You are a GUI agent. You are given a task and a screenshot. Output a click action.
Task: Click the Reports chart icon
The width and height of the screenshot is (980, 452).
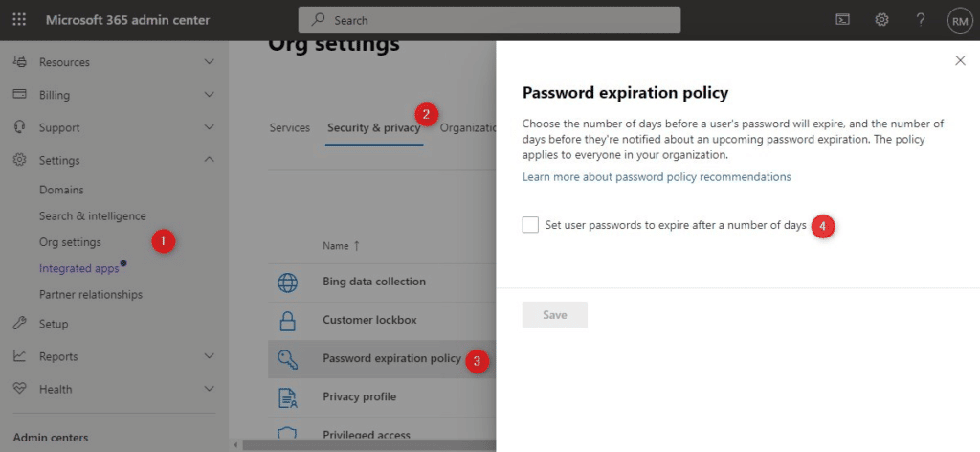pos(20,355)
